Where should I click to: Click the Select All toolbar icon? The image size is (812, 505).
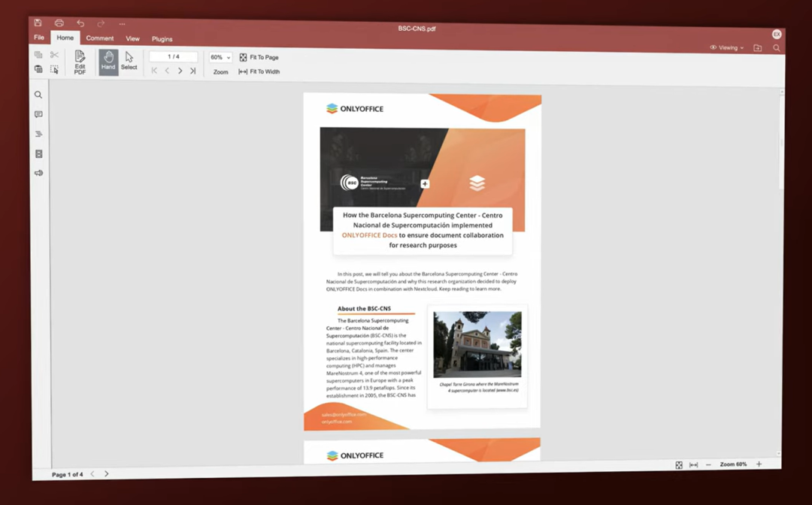point(54,69)
